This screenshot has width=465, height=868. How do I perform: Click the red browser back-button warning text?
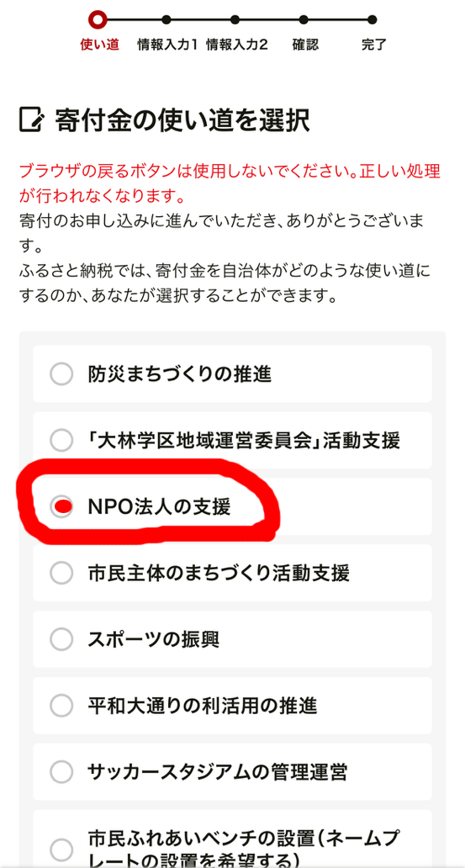tap(230, 183)
